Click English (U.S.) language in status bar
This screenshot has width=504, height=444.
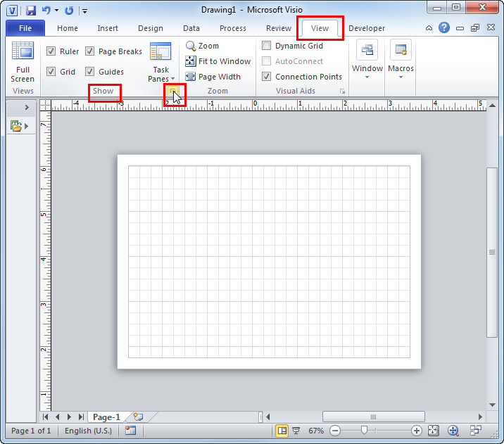(88, 431)
